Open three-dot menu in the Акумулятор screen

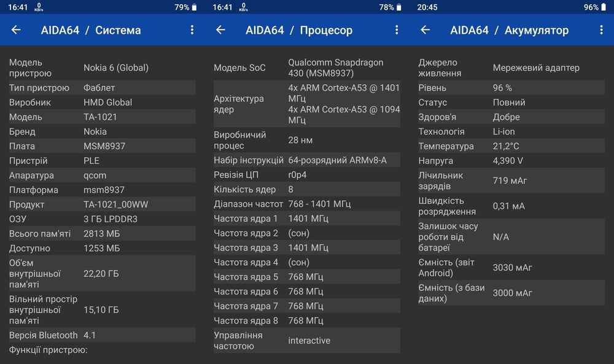[x=602, y=29]
